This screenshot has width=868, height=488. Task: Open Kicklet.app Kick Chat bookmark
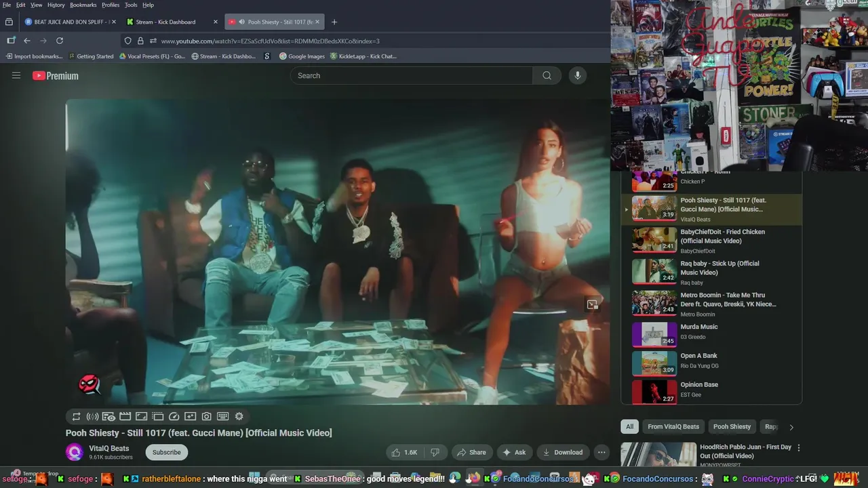point(363,56)
